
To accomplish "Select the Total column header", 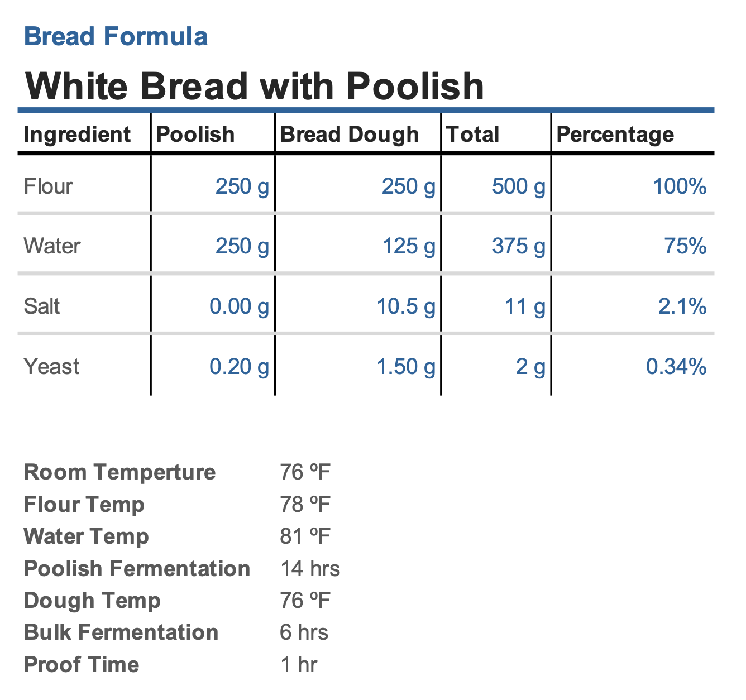I will click(x=473, y=135).
